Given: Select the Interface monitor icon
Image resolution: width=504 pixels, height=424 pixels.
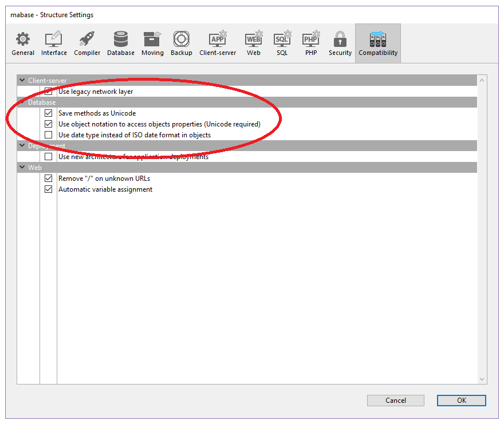Looking at the screenshot, I should point(54,40).
